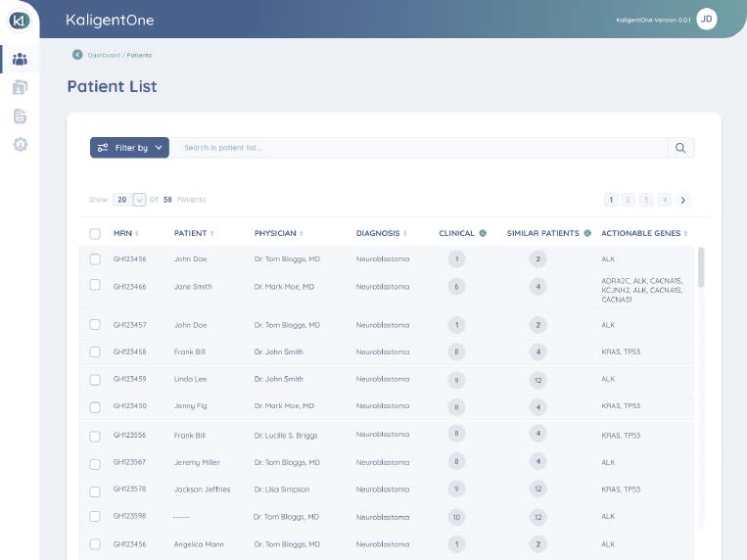This screenshot has height=560, width=747.
Task: Expand the Filter by dropdown
Action: pos(129,148)
